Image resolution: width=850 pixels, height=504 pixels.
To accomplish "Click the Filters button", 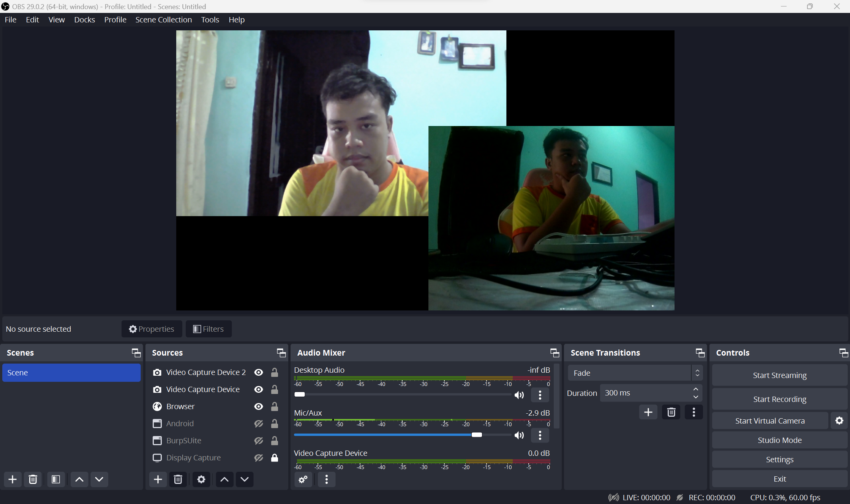I will pos(209,329).
